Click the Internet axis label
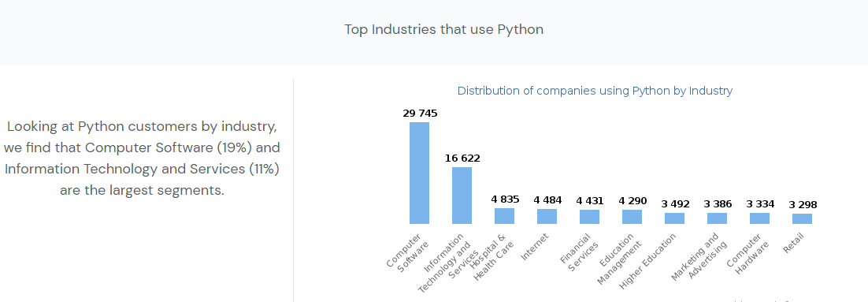868x302 pixels. tap(535, 247)
